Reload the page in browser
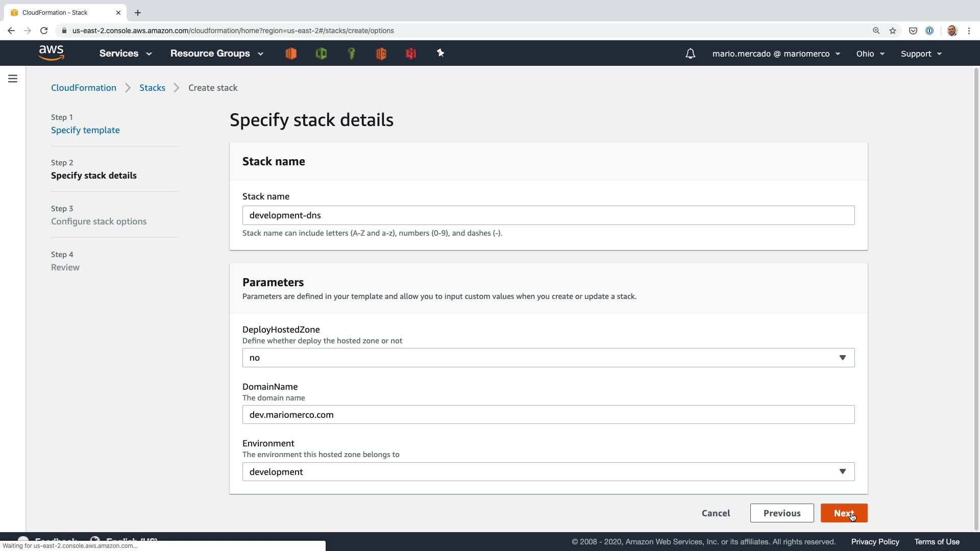Screen dimensions: 980x551 [44, 31]
